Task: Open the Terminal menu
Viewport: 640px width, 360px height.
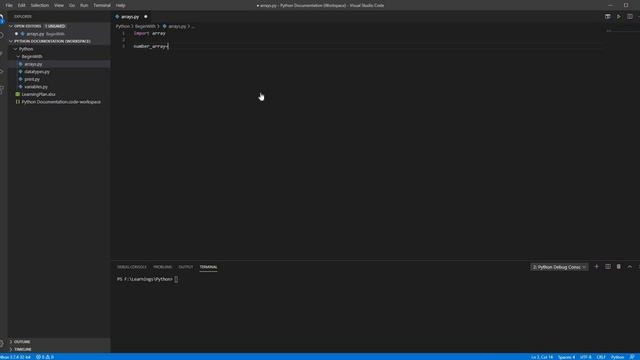Action: 102,5
